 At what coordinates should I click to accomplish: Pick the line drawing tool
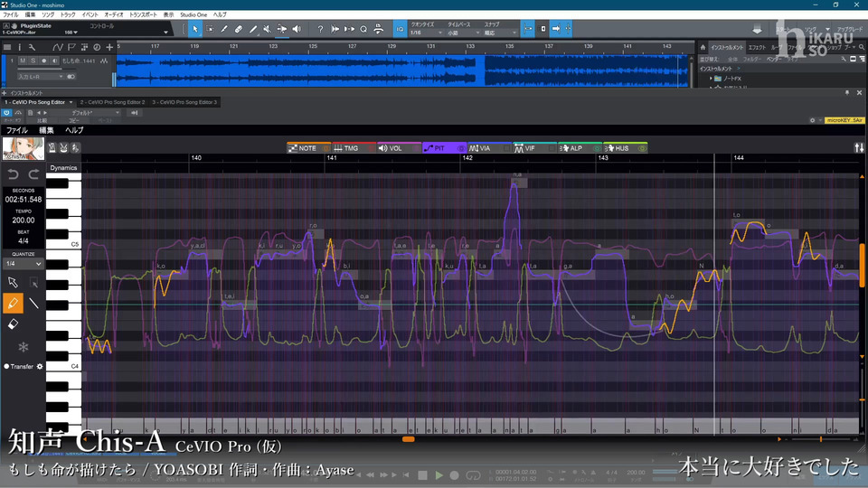[34, 304]
